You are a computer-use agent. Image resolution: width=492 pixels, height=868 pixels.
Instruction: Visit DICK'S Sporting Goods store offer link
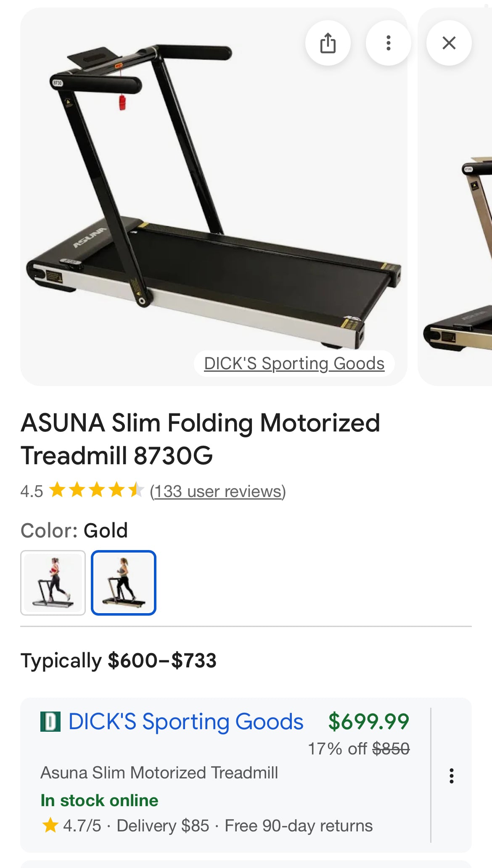click(x=185, y=722)
